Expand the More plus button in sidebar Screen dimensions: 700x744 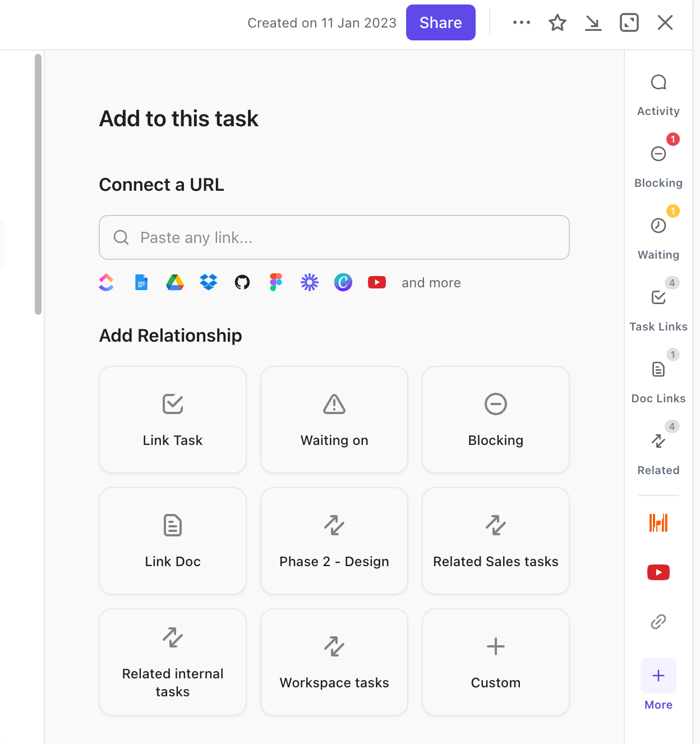(658, 676)
